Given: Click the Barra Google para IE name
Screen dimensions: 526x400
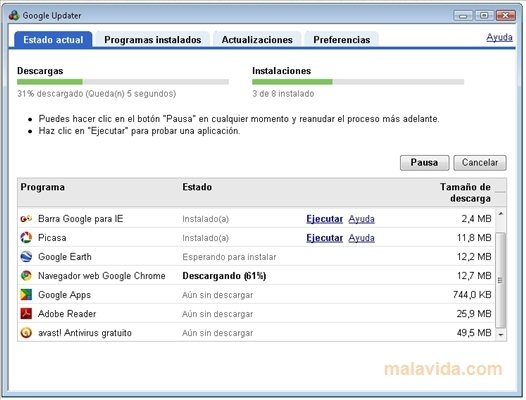Looking at the screenshot, I should (81, 219).
